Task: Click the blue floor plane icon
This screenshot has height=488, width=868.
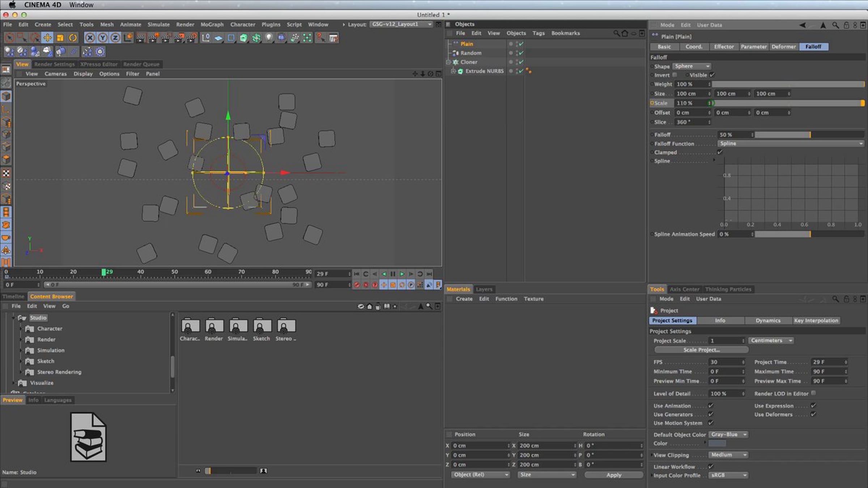Action: [218, 38]
